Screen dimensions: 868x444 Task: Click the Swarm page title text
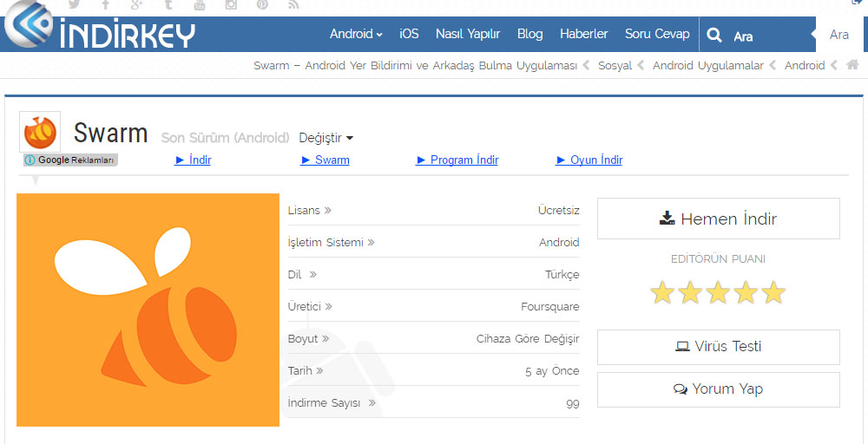[111, 134]
